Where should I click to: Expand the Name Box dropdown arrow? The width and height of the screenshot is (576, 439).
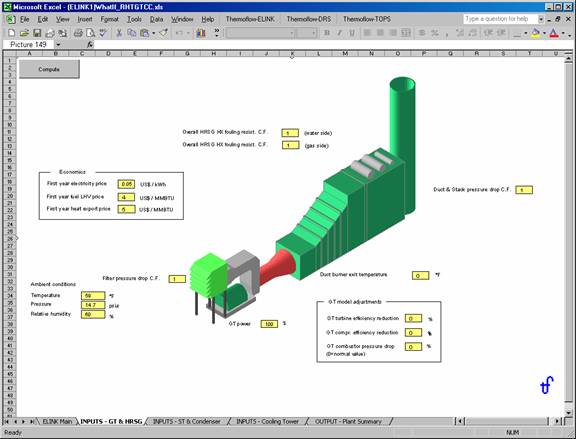tap(58, 44)
